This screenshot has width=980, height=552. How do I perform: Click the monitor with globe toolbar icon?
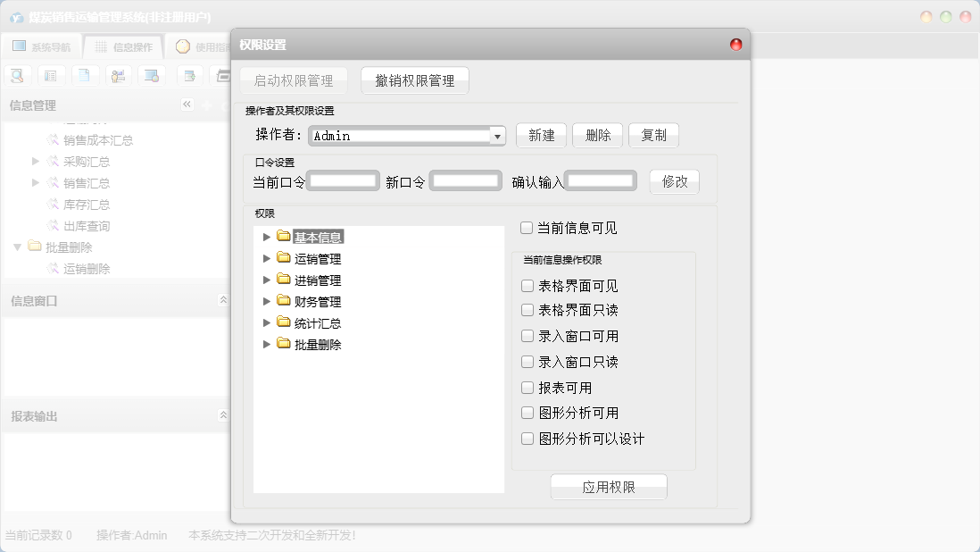click(x=152, y=76)
